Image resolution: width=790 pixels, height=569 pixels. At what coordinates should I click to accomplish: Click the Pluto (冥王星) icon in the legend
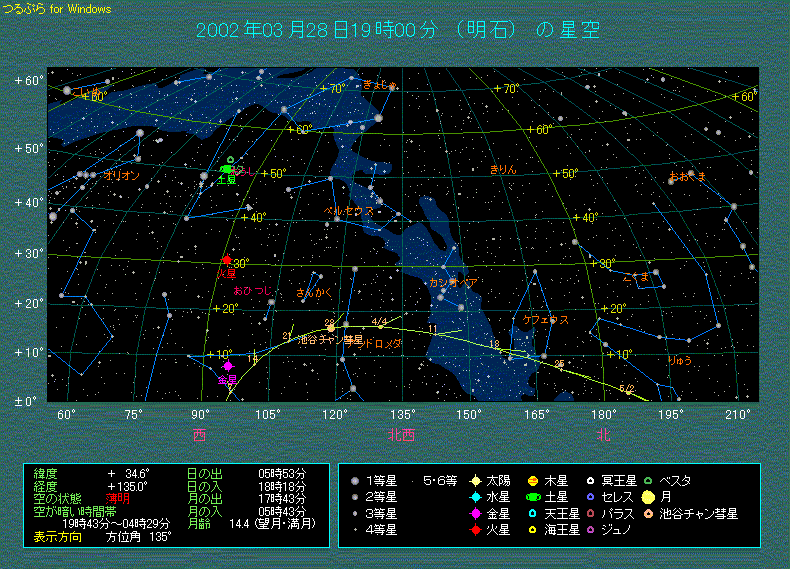click(591, 480)
